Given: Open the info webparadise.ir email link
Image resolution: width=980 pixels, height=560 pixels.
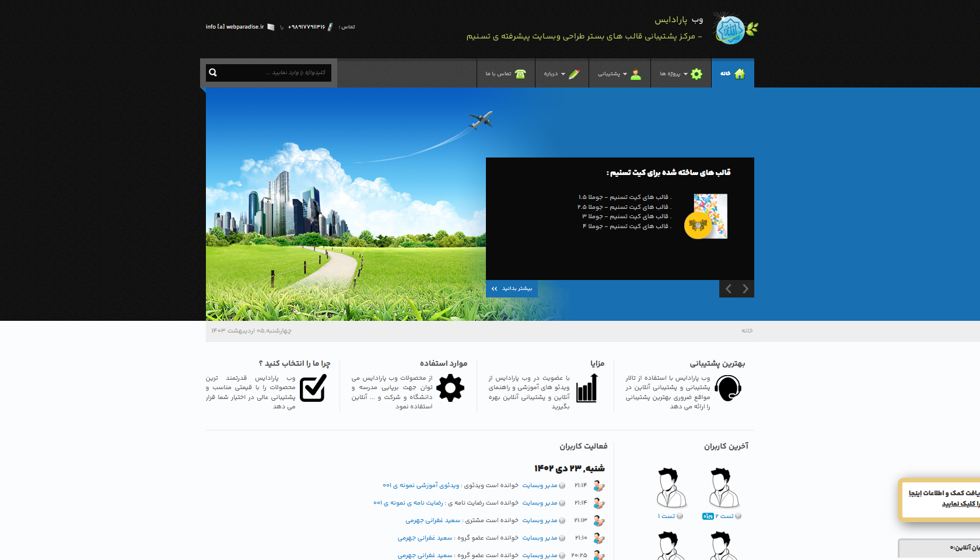Looking at the screenshot, I should pos(235,27).
